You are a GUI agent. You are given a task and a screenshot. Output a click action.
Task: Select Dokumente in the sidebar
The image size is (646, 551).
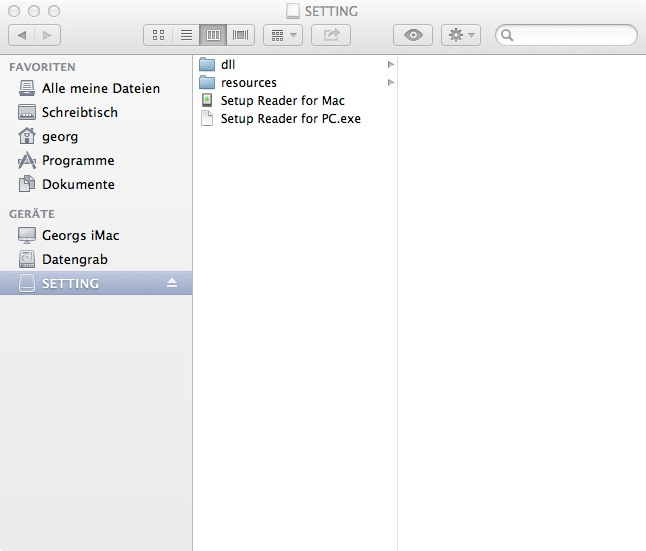pyautogui.click(x=96, y=184)
